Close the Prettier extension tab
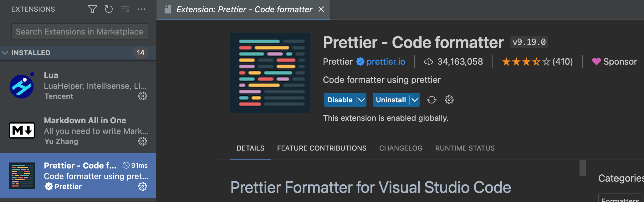644x202 pixels. [321, 9]
